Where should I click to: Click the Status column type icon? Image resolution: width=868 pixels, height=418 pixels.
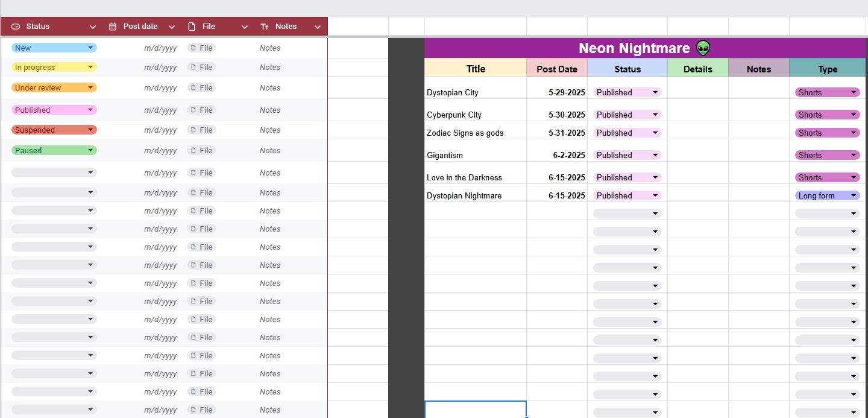[x=16, y=27]
